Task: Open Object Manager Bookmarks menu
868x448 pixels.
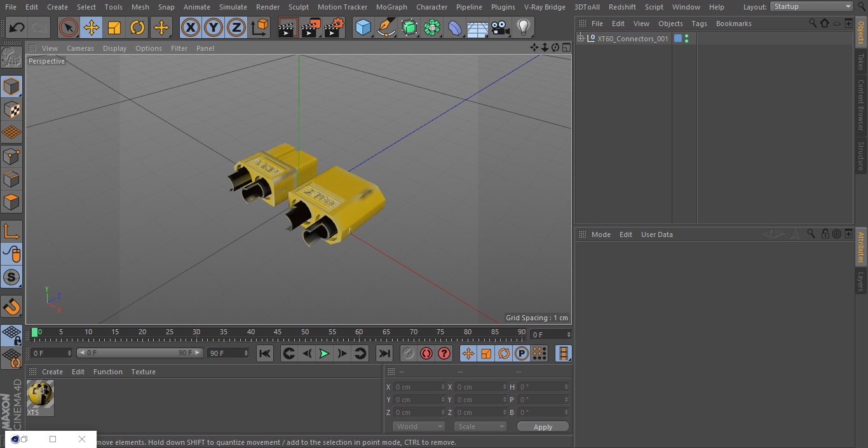Action: point(733,24)
